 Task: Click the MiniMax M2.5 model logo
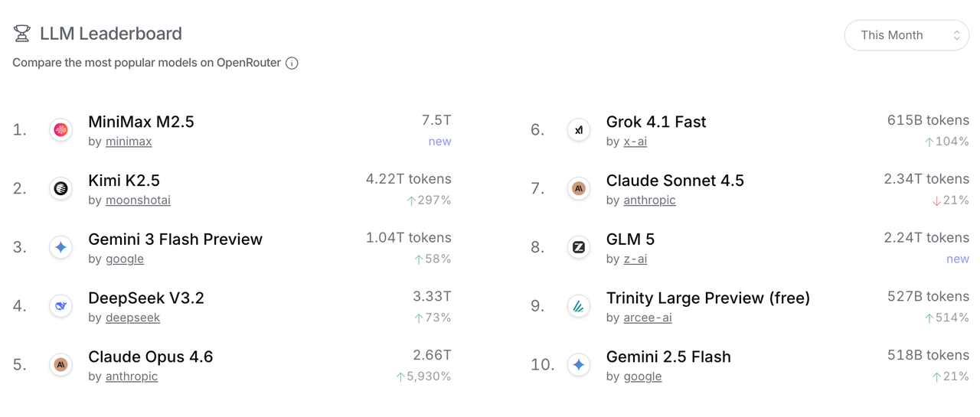[61, 130]
